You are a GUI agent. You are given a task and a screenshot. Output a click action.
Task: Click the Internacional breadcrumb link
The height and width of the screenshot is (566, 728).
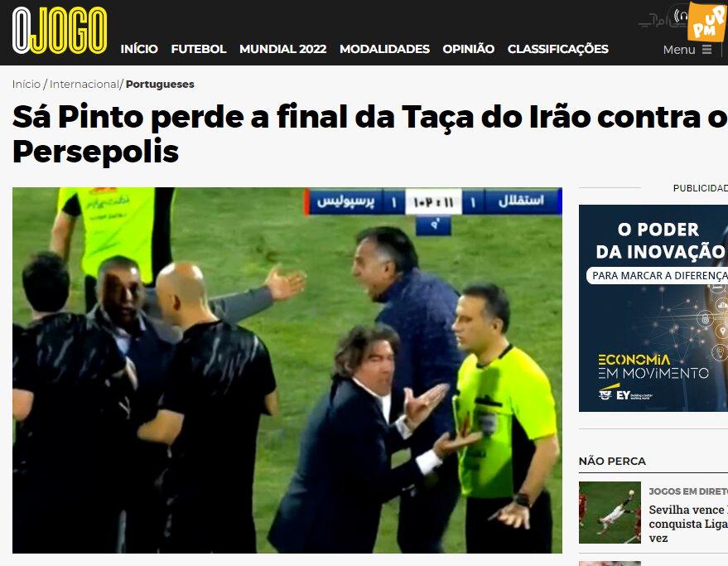84,84
